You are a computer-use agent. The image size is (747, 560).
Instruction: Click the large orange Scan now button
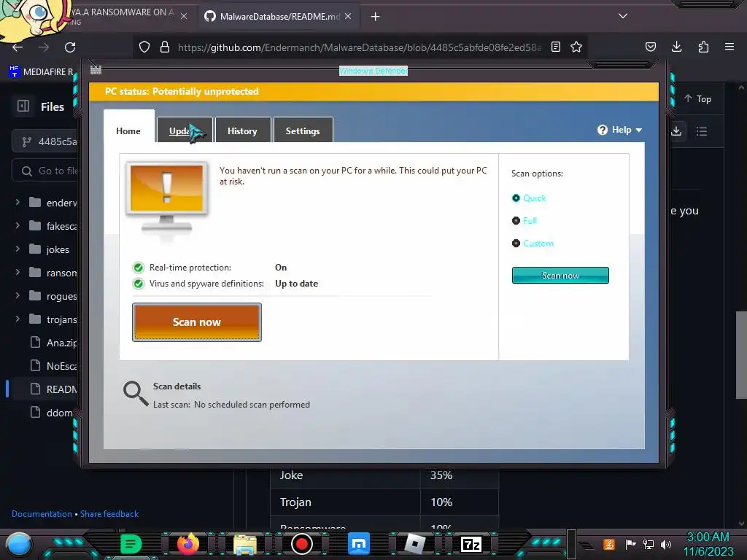point(197,322)
